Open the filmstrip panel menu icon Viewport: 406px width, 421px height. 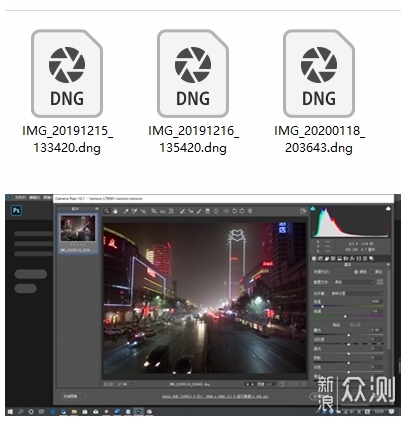[x=97, y=209]
